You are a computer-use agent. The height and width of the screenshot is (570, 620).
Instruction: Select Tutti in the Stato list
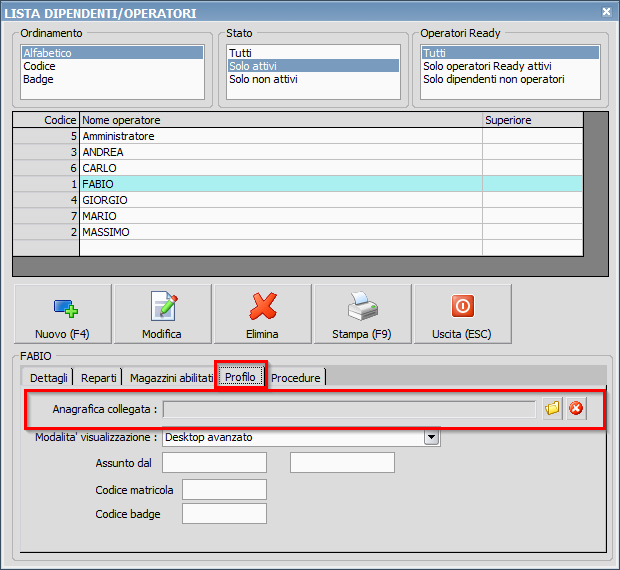(x=313, y=53)
